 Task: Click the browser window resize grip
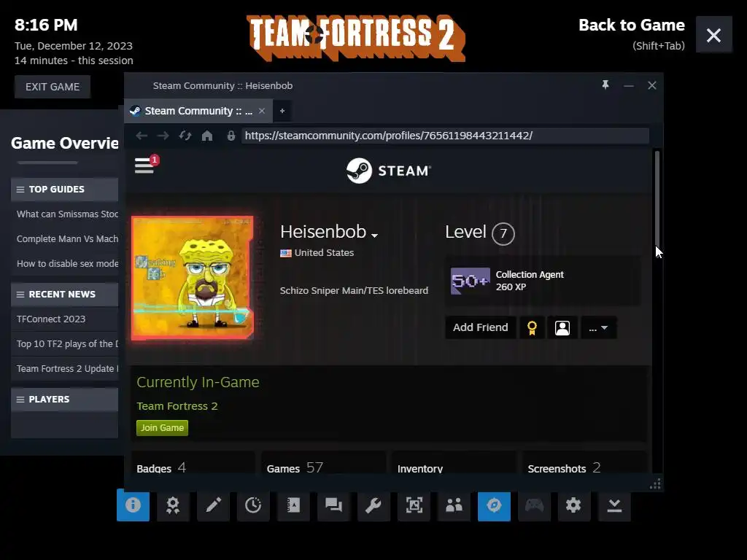click(656, 484)
